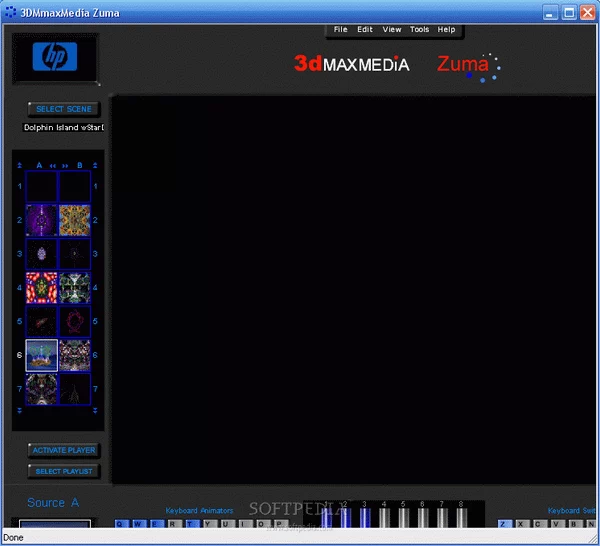The image size is (600, 546).
Task: Select scene thumbnail in row 2 column A
Action: pyautogui.click(x=41, y=220)
